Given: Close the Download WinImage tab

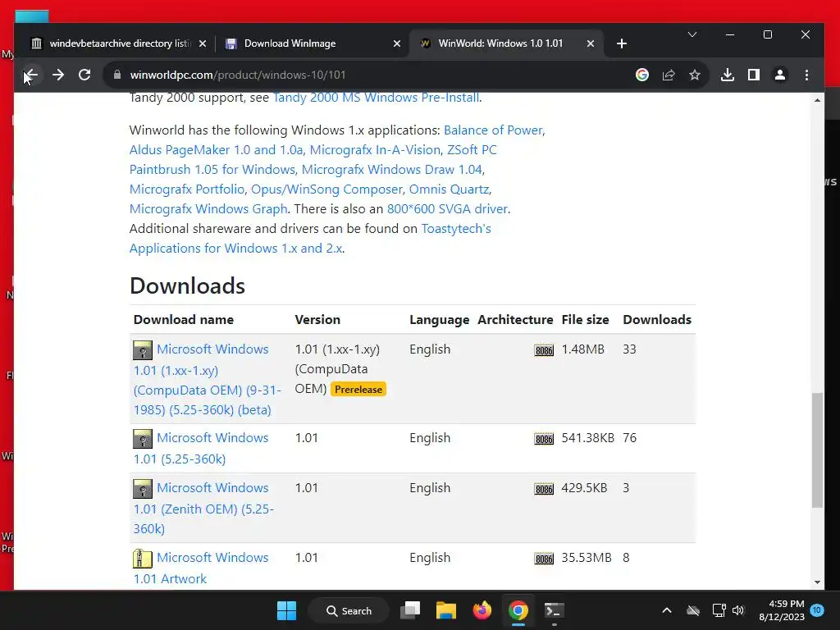Looking at the screenshot, I should point(396,43).
